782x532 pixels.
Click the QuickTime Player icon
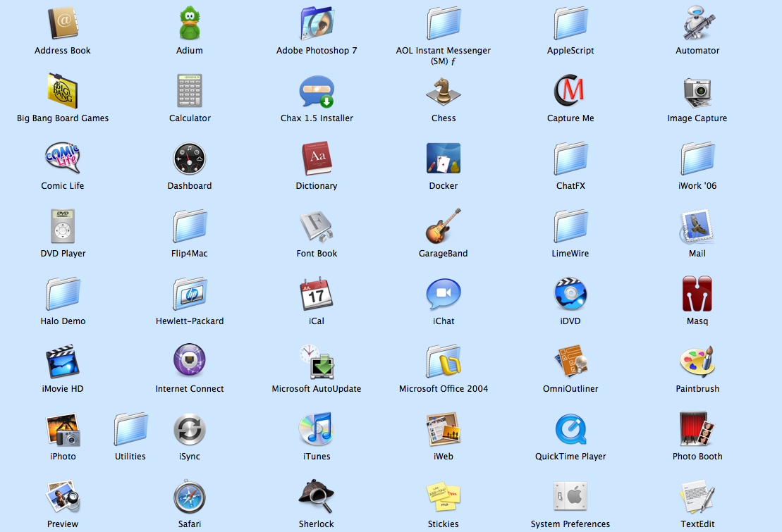570,429
